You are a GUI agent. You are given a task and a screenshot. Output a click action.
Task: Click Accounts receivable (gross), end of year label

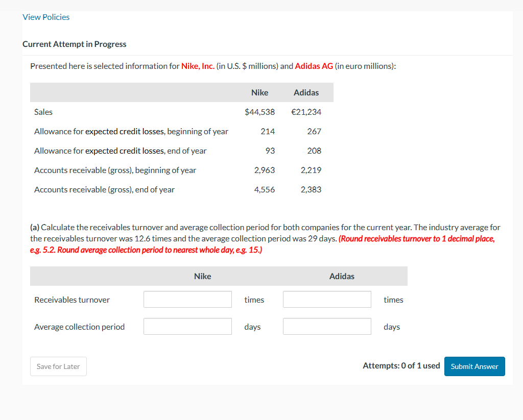pyautogui.click(x=104, y=189)
